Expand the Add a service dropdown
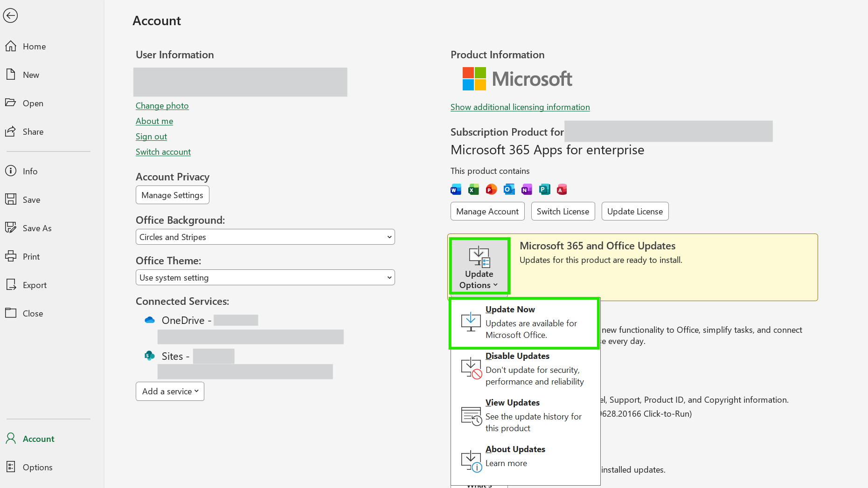This screenshot has width=868, height=488. coord(170,392)
